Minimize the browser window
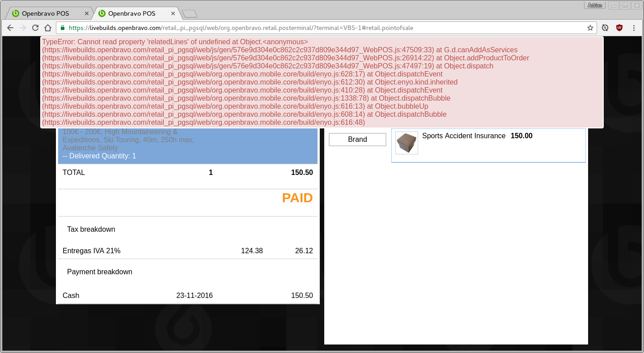 [613, 5]
